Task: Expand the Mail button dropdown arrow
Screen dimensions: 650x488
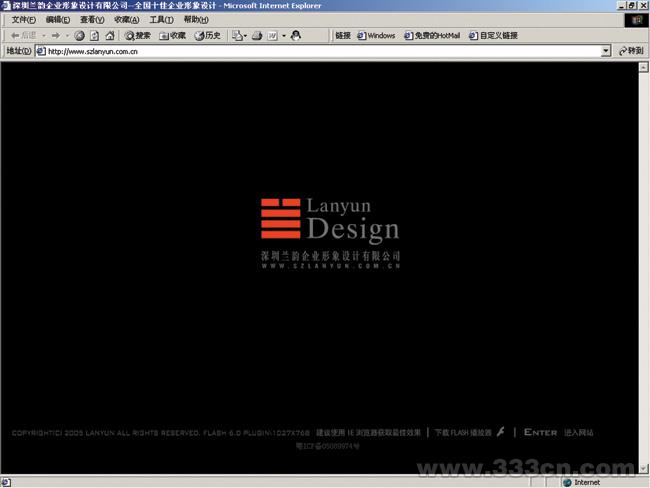Action: tap(245, 35)
